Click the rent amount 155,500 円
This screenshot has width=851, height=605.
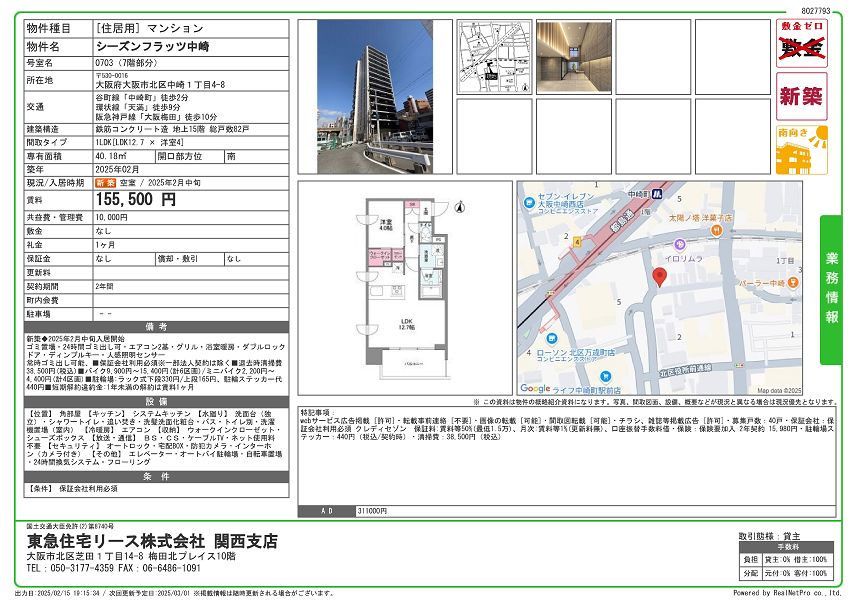click(x=136, y=199)
